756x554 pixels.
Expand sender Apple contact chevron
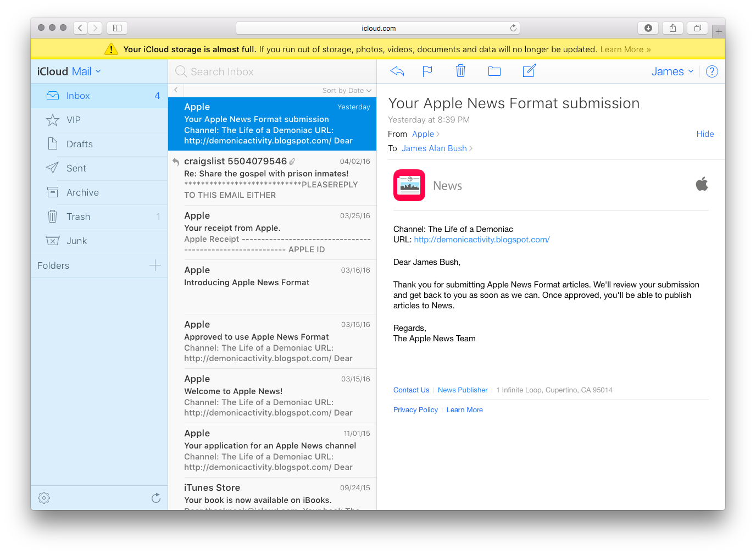(x=438, y=134)
